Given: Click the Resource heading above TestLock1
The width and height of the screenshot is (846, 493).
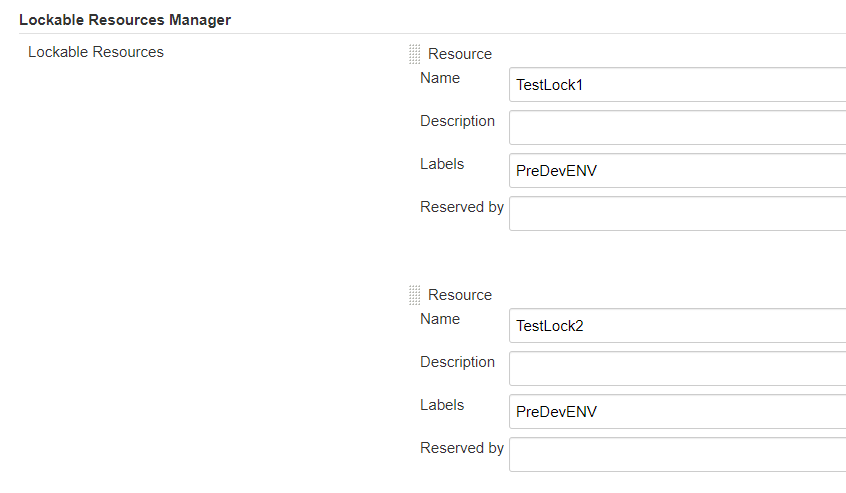Looking at the screenshot, I should click(460, 54).
